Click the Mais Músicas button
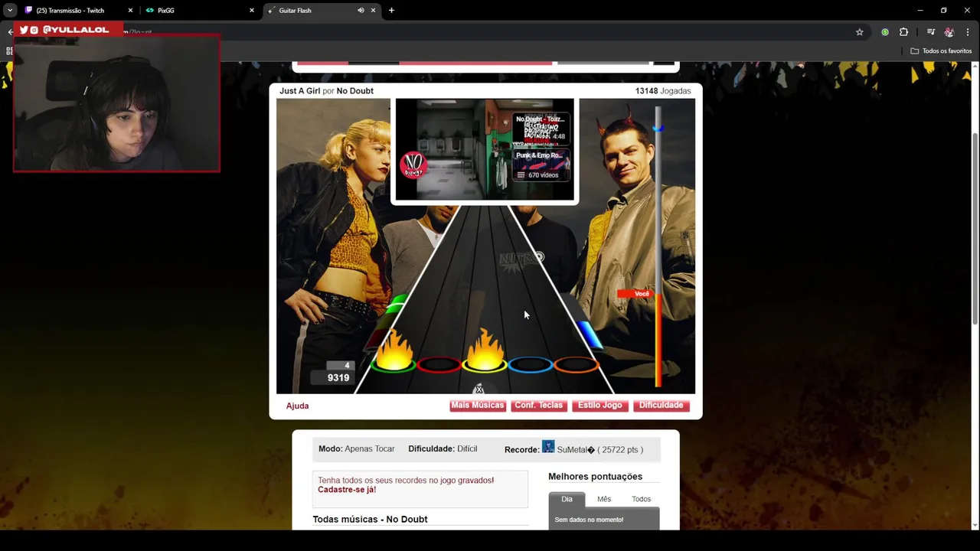This screenshot has height=551, width=980. click(478, 406)
